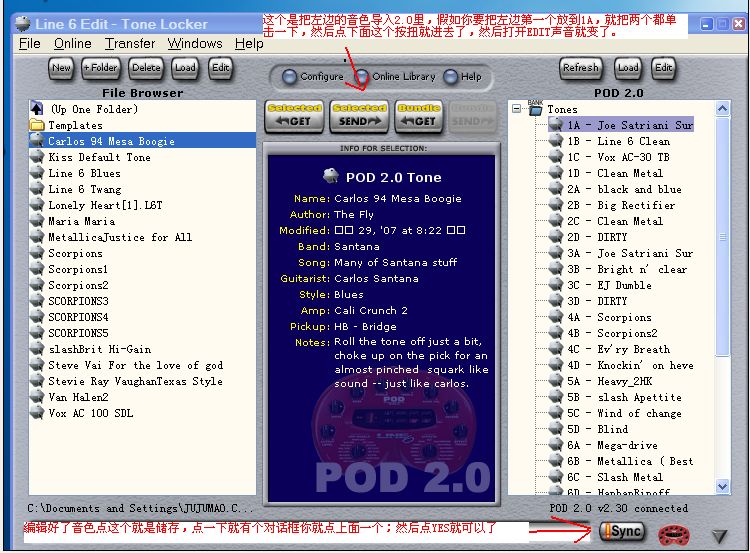Select 4D - Knockin' on heve slot

(630, 365)
